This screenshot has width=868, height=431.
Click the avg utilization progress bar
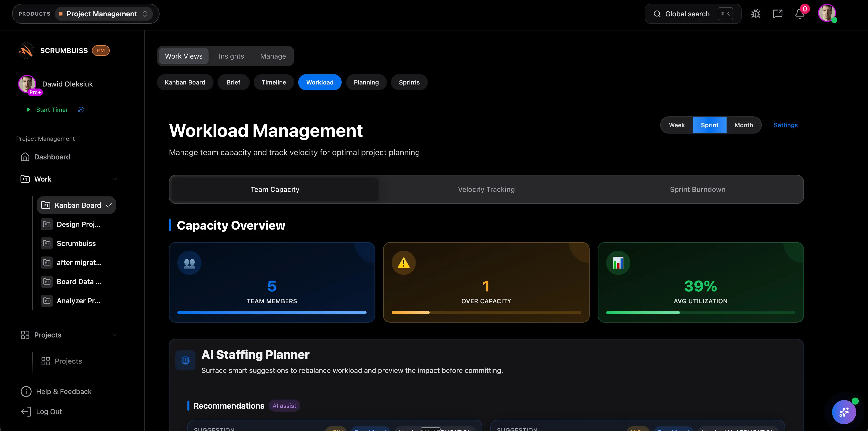coord(700,313)
